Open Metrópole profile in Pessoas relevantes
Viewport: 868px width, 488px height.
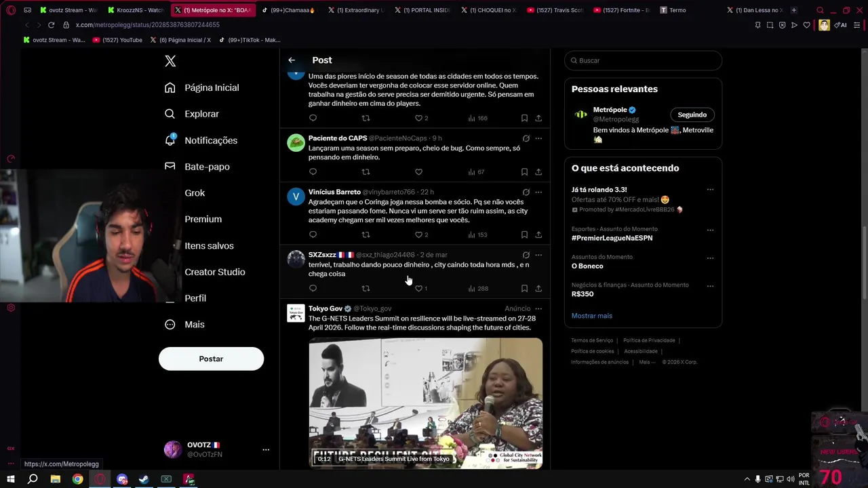tap(610, 110)
